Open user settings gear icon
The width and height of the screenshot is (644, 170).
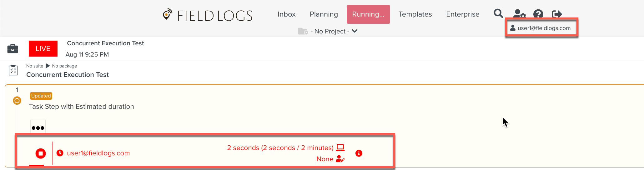tap(519, 14)
